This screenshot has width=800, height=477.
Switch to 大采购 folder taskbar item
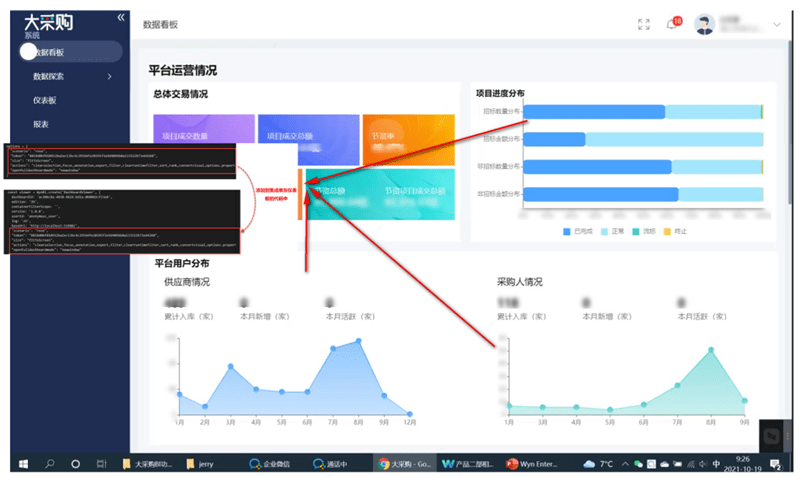(x=147, y=464)
